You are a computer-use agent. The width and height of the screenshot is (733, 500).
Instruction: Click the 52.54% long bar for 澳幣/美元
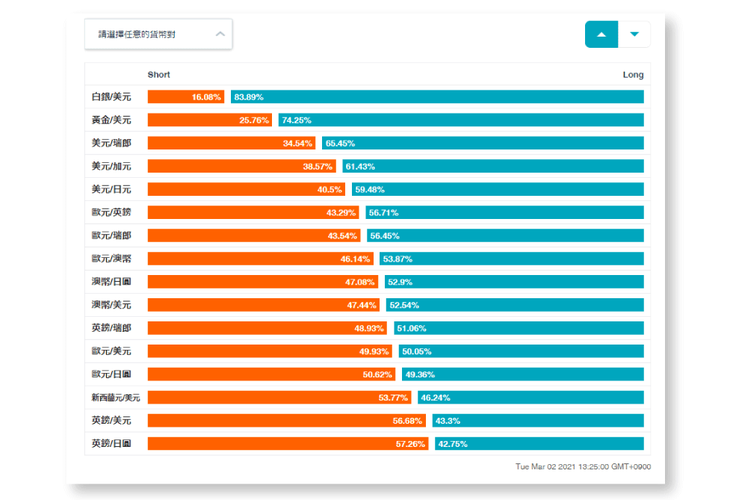tap(514, 304)
